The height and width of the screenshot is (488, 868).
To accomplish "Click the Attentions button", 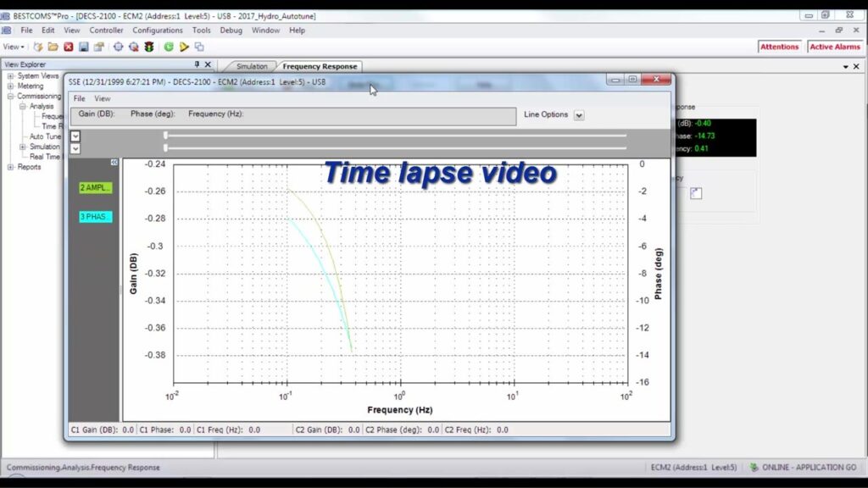I will 779,47.
